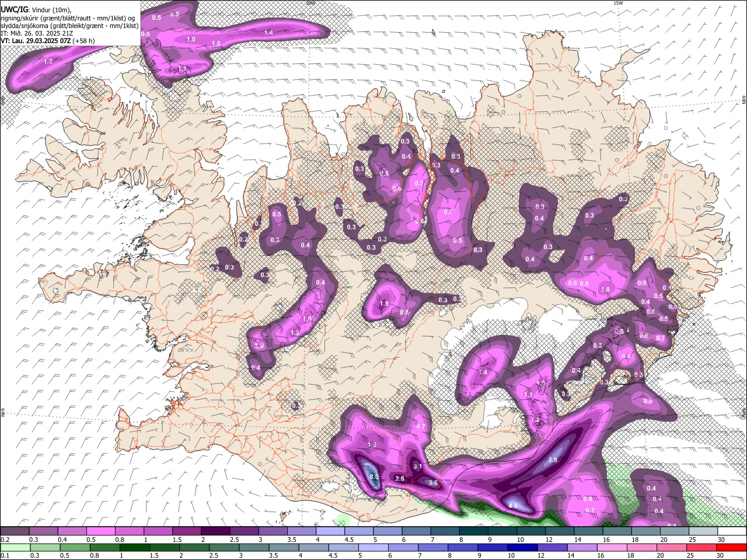The height and width of the screenshot is (560, 747).
Task: Click the 15W longitude label
Action: coord(618,3)
